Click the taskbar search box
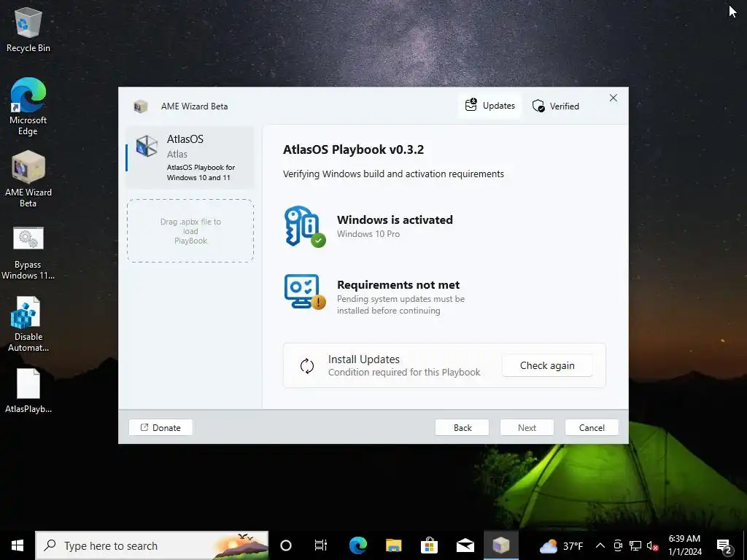The height and width of the screenshot is (560, 747). pos(152,545)
